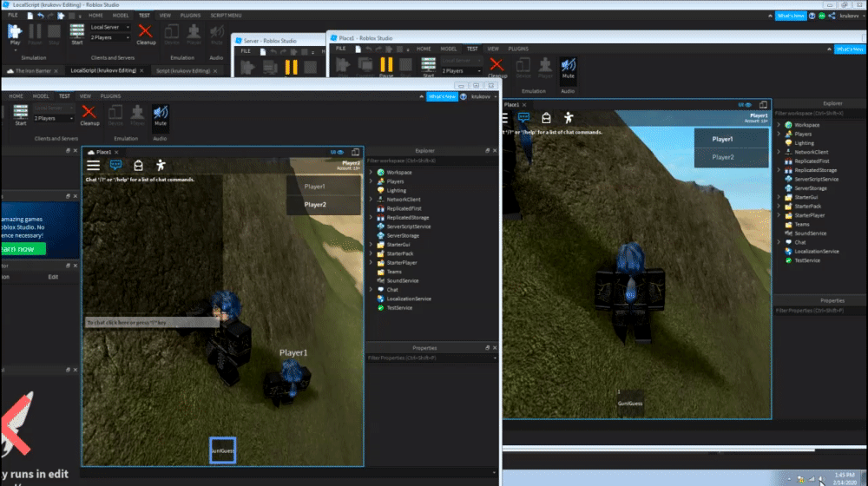Open the emotes figure icon in Player1 viewport
This screenshot has width=868, height=486.
(569, 117)
